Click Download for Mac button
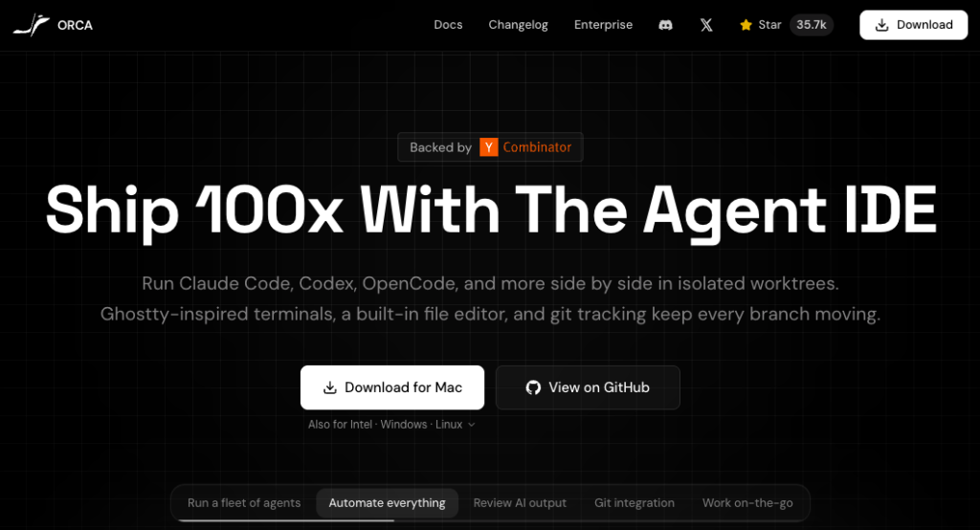The image size is (980, 530). click(x=392, y=387)
